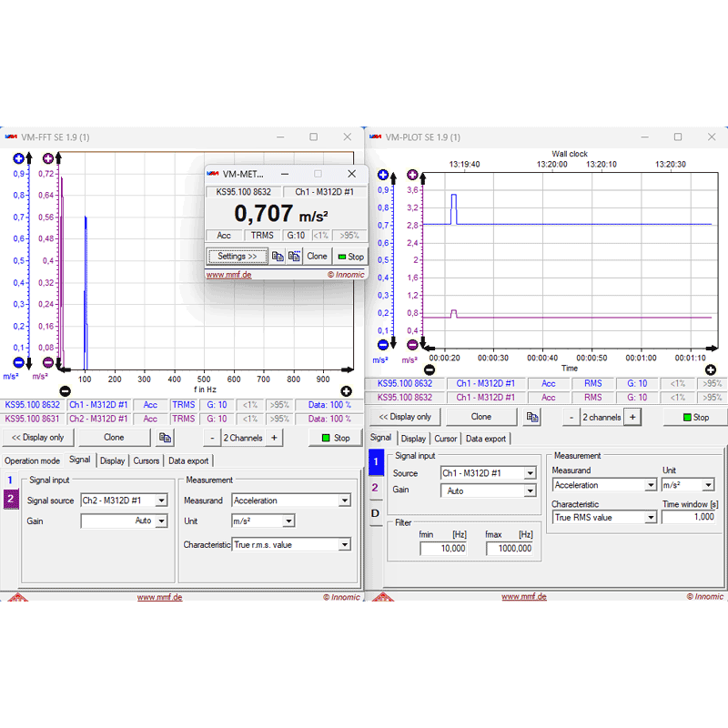728x728 pixels.
Task: Click Settings button in VM-METER window
Action: 237,257
